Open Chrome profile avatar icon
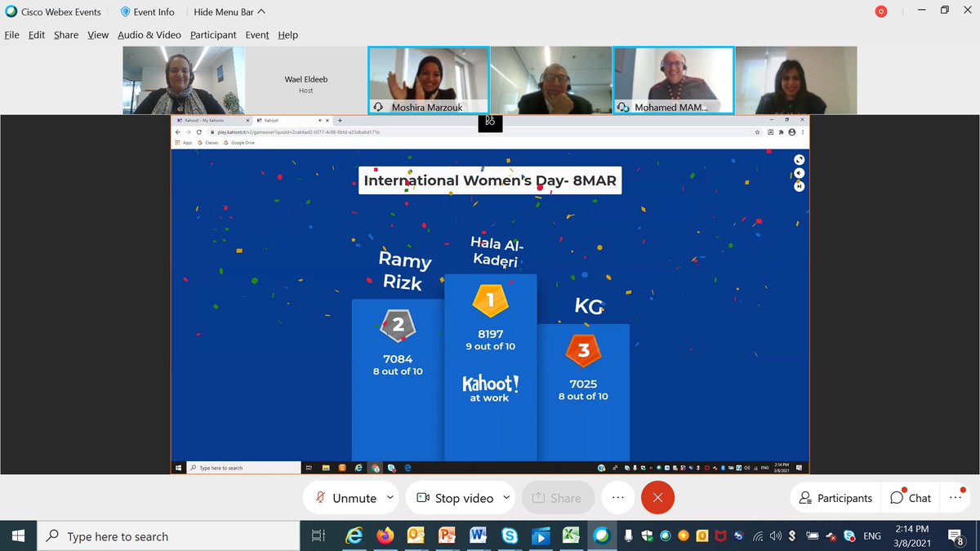 pos(791,131)
